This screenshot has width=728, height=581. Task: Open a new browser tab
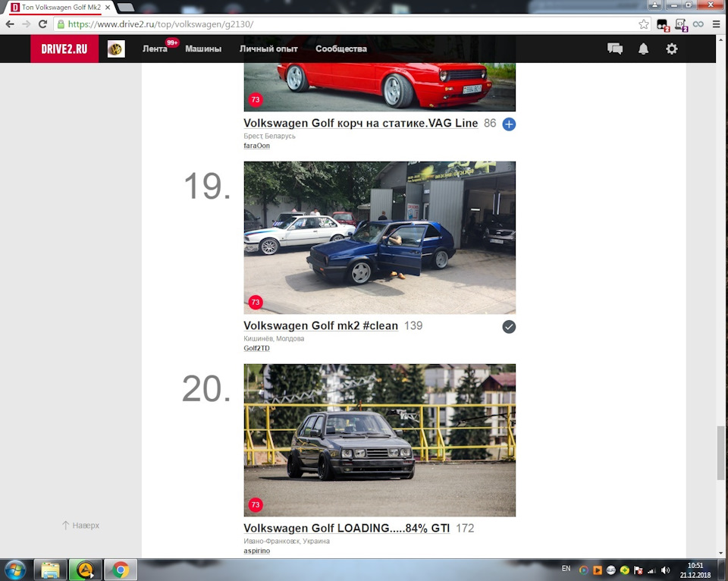point(125,8)
